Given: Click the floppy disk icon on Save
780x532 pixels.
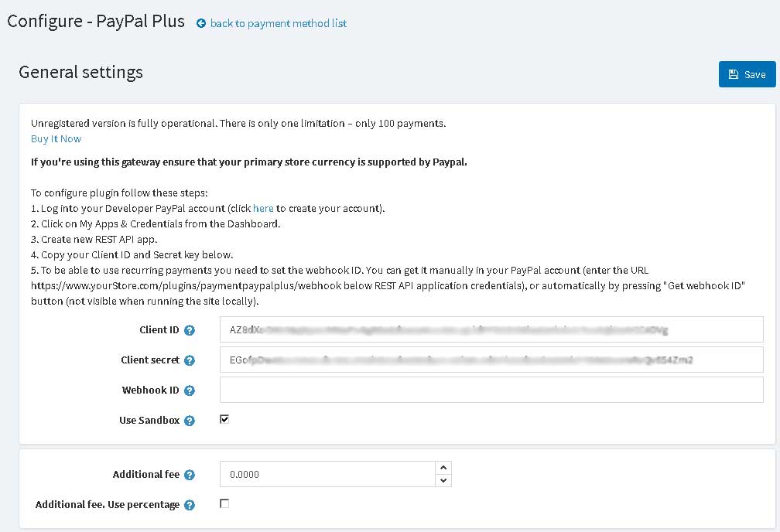Looking at the screenshot, I should (734, 74).
